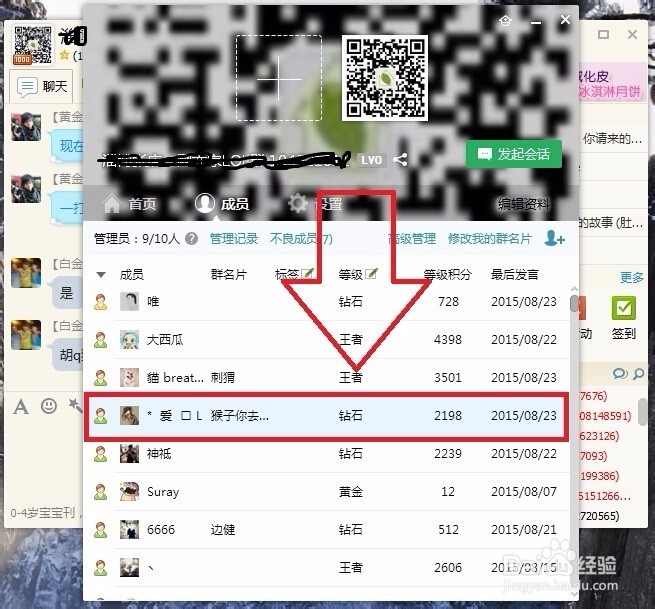The image size is (655, 609).
Task: Switch to the 首页 tab
Action: [x=130, y=204]
